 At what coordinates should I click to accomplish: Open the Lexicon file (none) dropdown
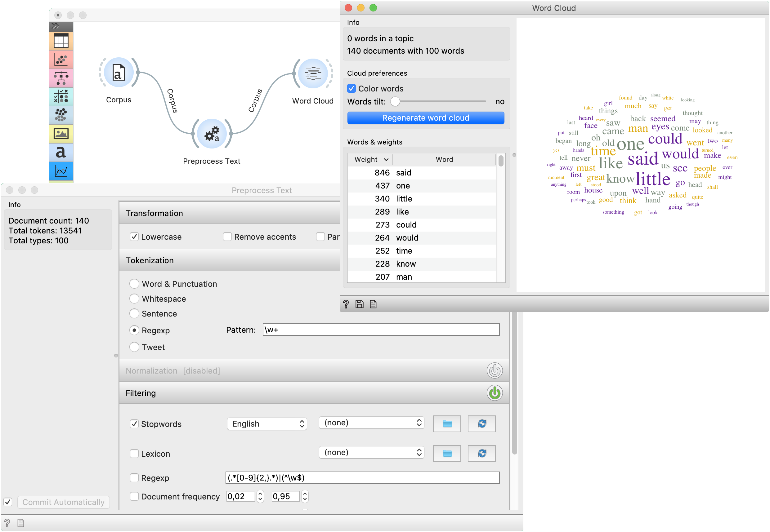click(x=371, y=452)
